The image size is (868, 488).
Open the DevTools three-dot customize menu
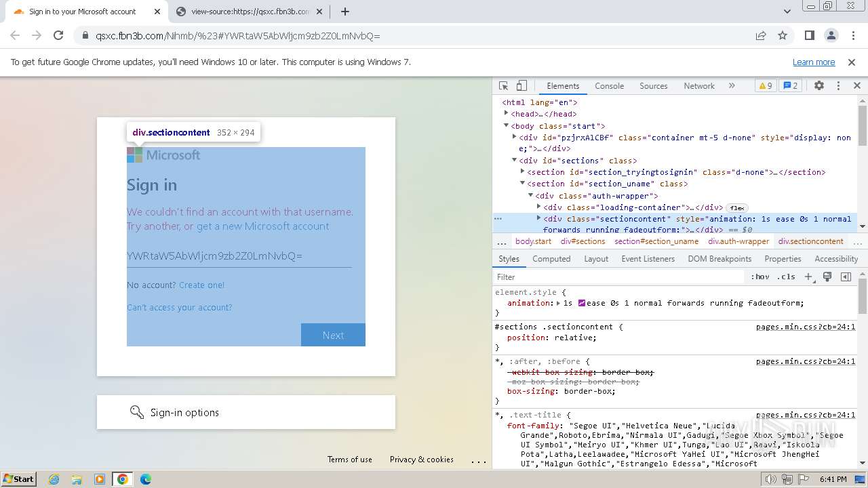point(838,86)
